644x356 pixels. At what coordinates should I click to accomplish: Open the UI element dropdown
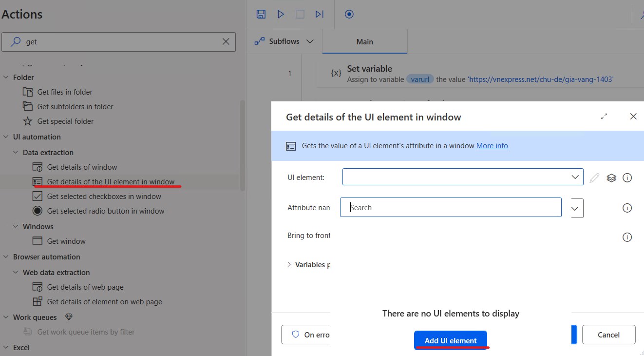click(575, 177)
